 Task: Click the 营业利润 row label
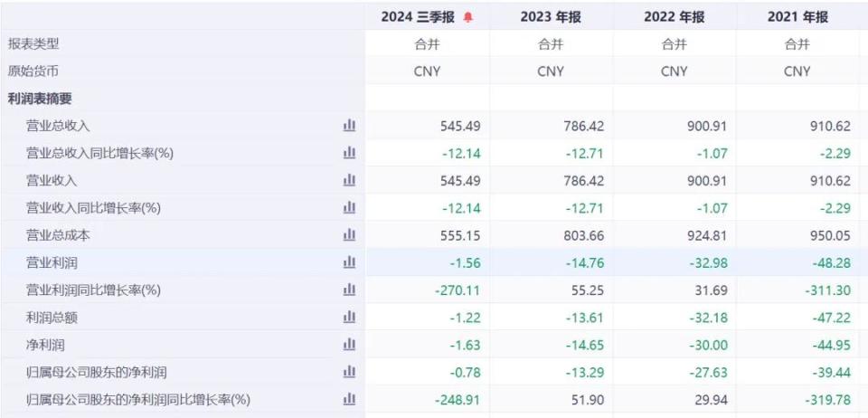click(x=52, y=262)
